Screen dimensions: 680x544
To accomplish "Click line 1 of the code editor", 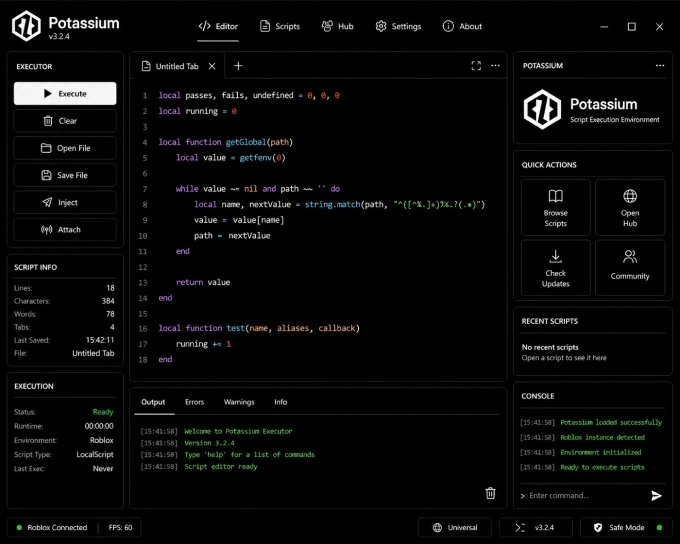I will click(x=249, y=95).
